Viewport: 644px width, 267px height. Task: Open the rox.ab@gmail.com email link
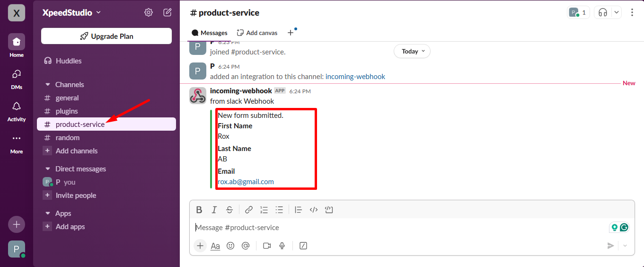pyautogui.click(x=246, y=182)
